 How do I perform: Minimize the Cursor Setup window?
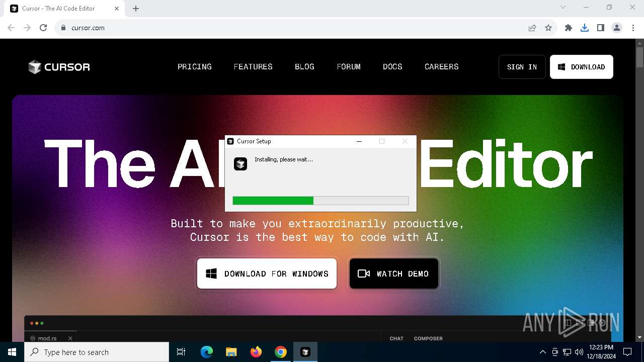point(359,141)
